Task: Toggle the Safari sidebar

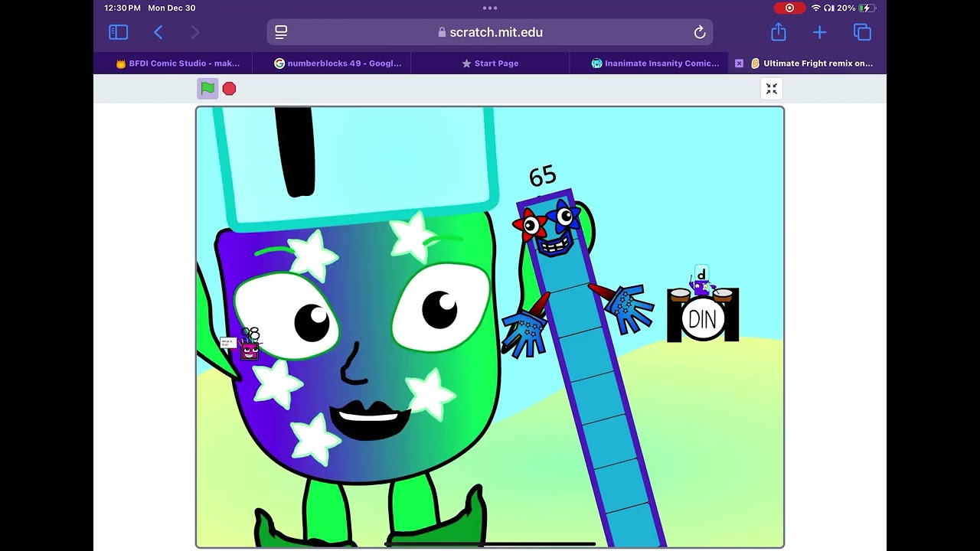Action: [118, 32]
